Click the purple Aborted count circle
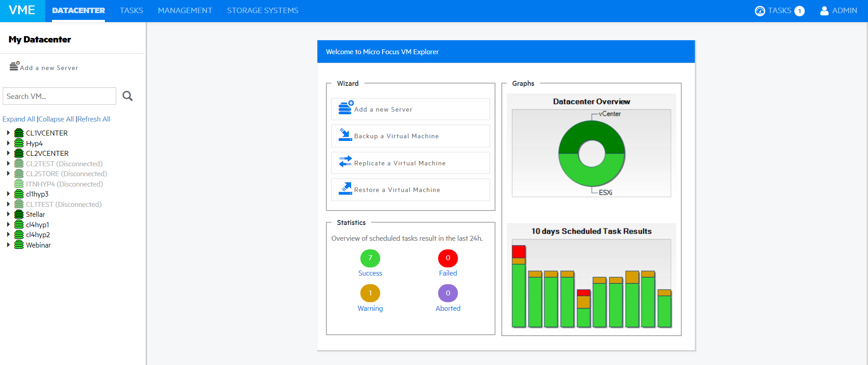868x365 pixels. 448,293
